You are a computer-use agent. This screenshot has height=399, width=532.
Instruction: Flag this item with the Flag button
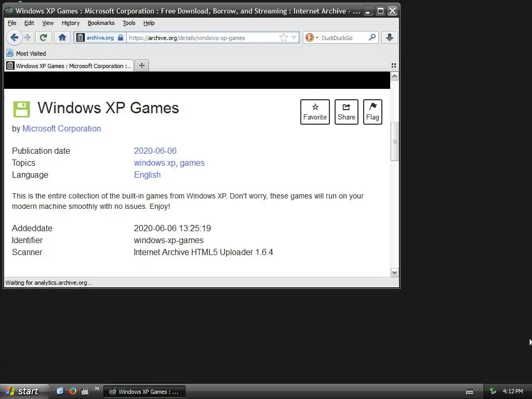coord(373,112)
